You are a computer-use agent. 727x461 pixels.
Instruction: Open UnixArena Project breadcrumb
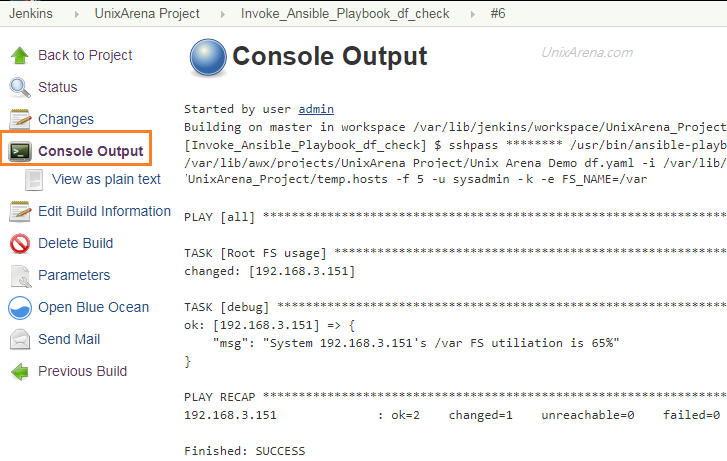(147, 13)
